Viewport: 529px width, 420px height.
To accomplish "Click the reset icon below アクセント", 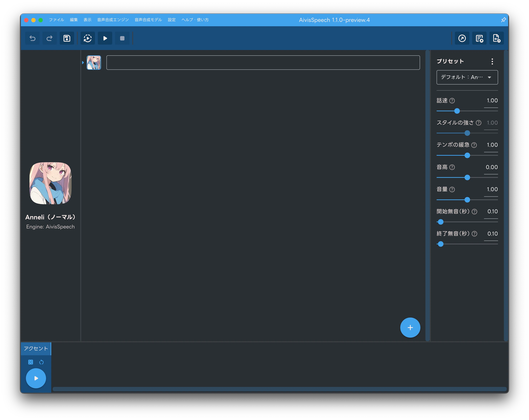I will click(x=41, y=362).
